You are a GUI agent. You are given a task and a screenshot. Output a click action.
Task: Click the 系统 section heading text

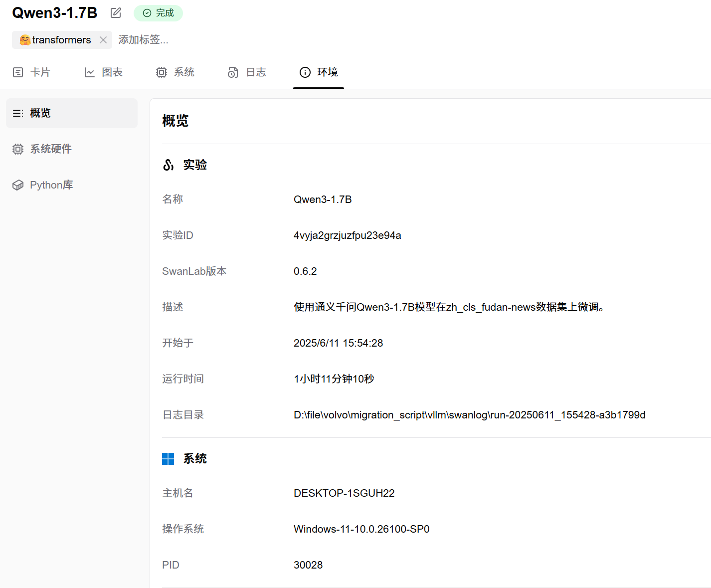point(195,459)
